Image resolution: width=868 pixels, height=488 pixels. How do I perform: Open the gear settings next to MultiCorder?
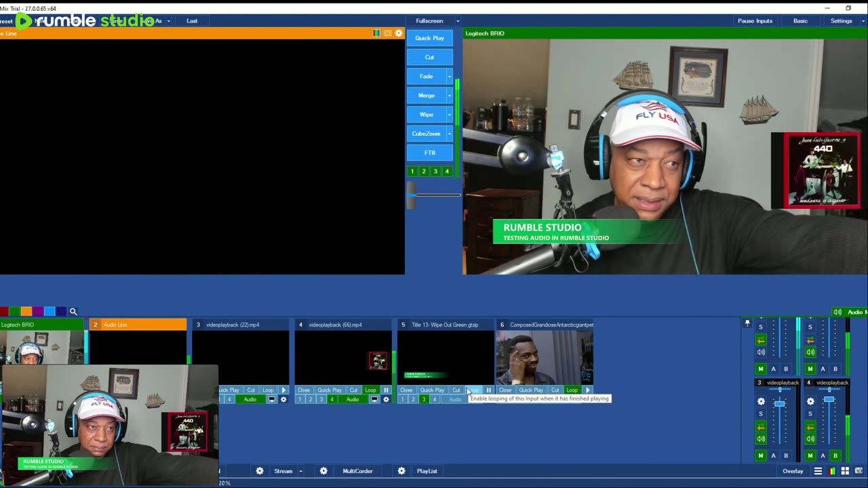(323, 471)
